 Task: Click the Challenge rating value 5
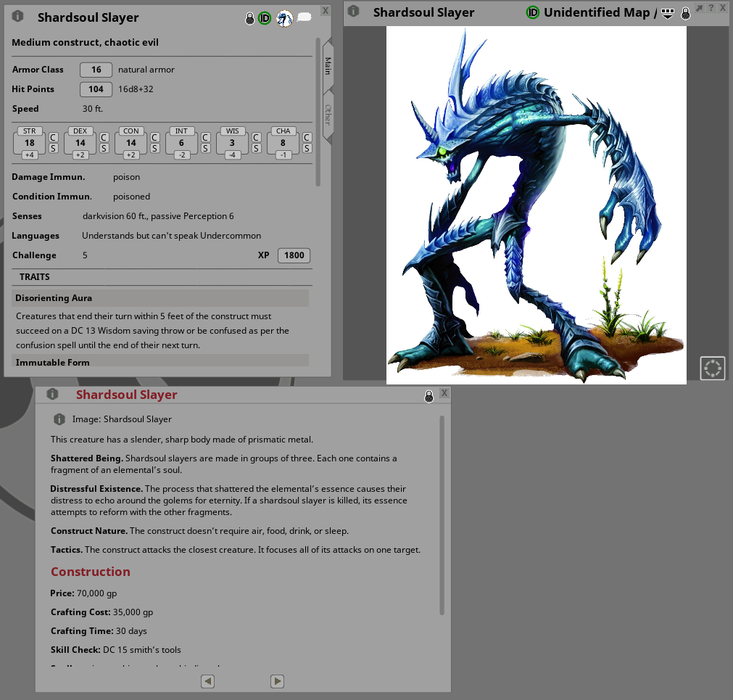click(x=85, y=255)
